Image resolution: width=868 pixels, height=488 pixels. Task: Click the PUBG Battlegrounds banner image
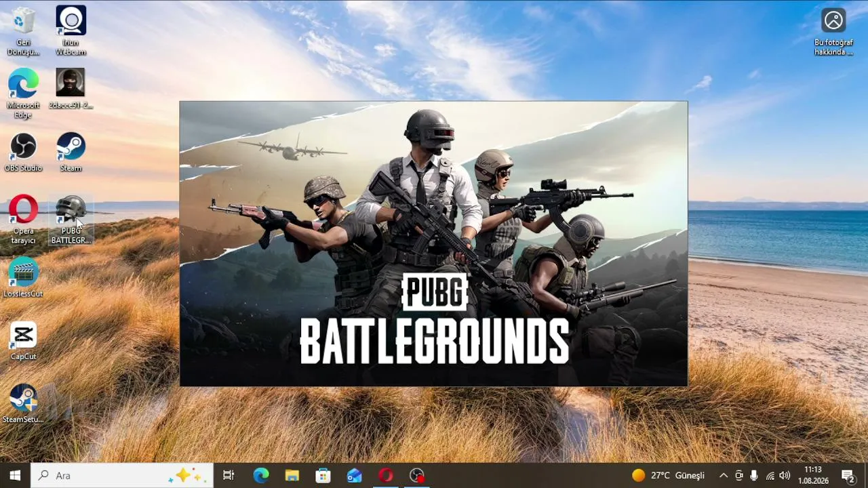[x=433, y=243]
